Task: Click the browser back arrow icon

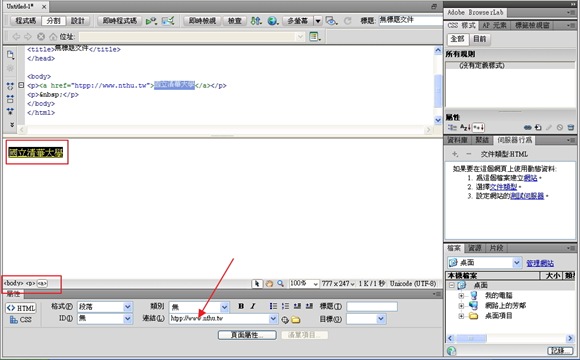Action: coord(16,37)
